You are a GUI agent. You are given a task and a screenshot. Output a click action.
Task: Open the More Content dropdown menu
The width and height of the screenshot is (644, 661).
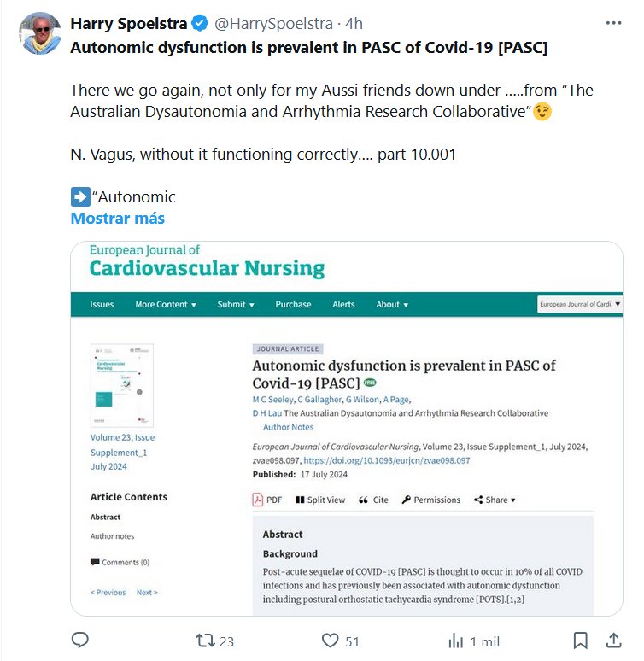(x=166, y=305)
